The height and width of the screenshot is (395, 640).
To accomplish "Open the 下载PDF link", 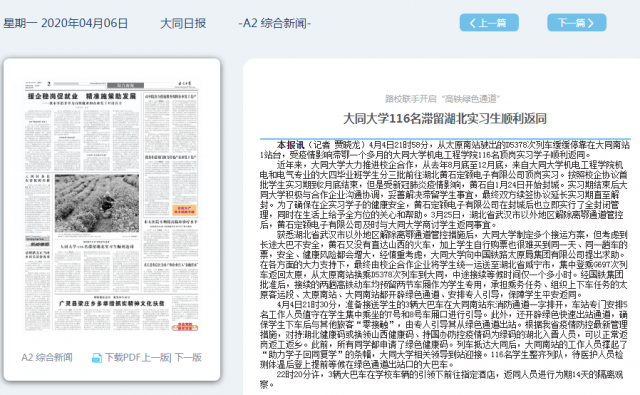I will (x=123, y=358).
